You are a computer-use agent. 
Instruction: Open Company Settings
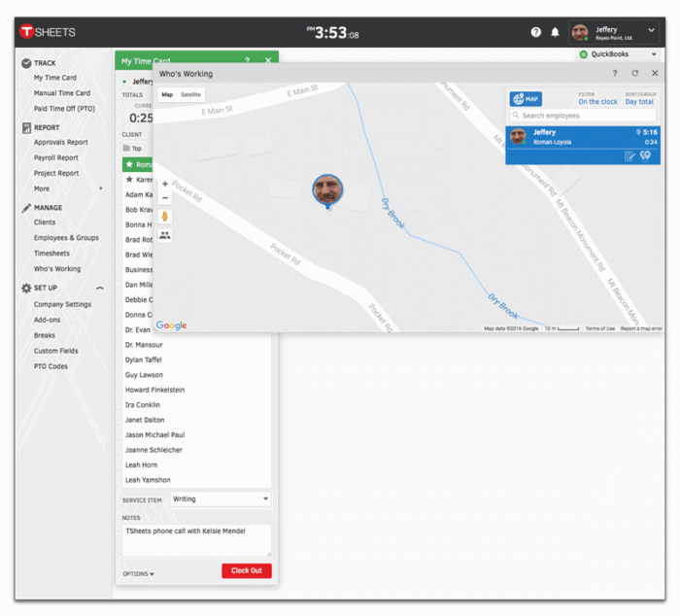pyautogui.click(x=62, y=304)
